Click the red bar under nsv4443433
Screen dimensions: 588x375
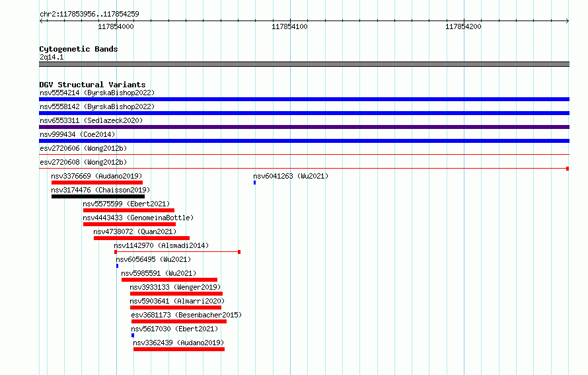[x=129, y=224]
